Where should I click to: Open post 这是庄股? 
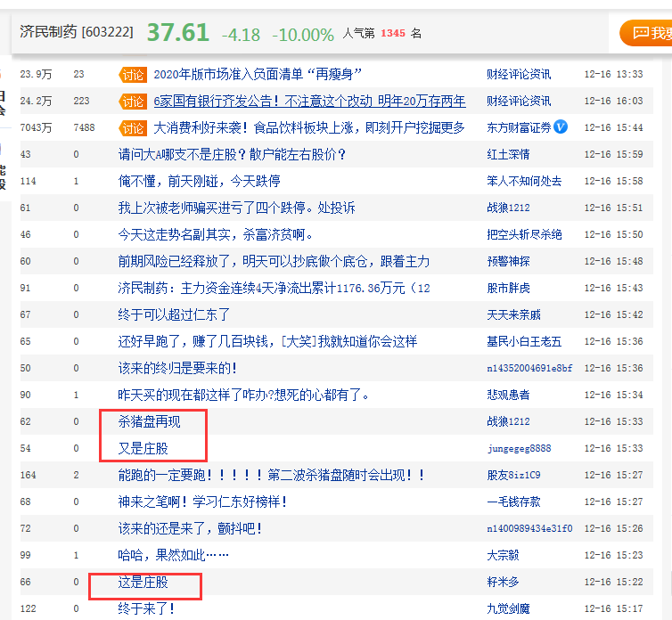click(x=143, y=583)
